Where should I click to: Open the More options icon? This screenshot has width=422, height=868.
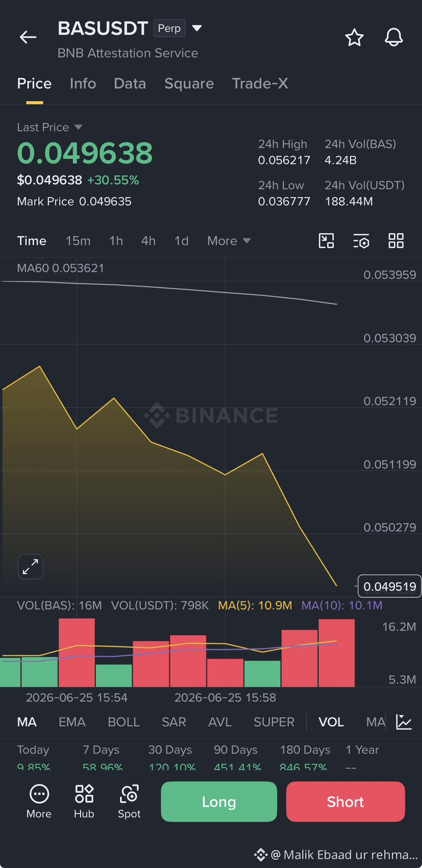(x=39, y=801)
